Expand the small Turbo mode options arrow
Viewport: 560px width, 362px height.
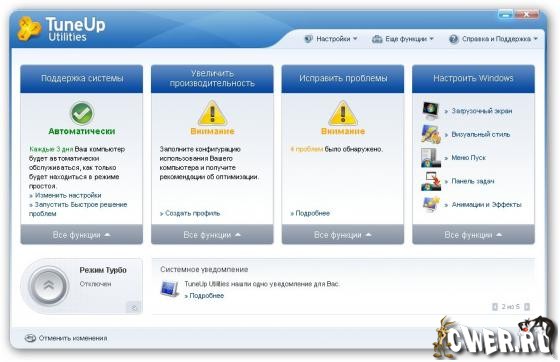pos(134,307)
